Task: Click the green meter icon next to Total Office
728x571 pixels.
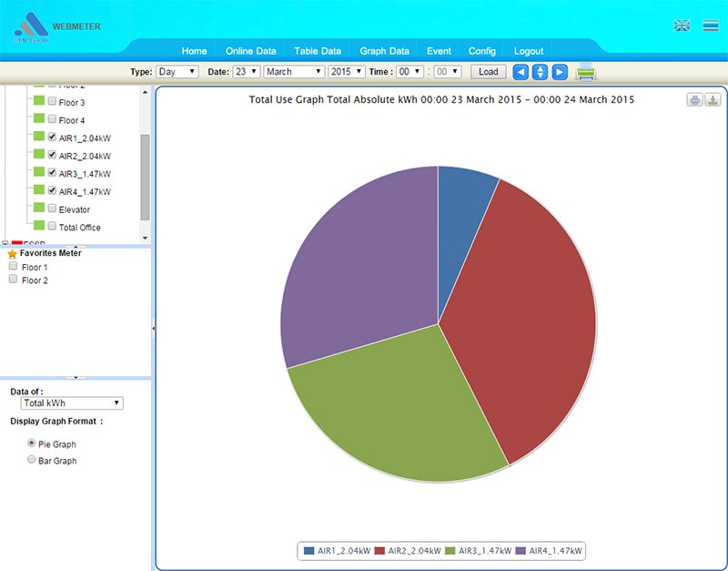Action: coord(39,225)
